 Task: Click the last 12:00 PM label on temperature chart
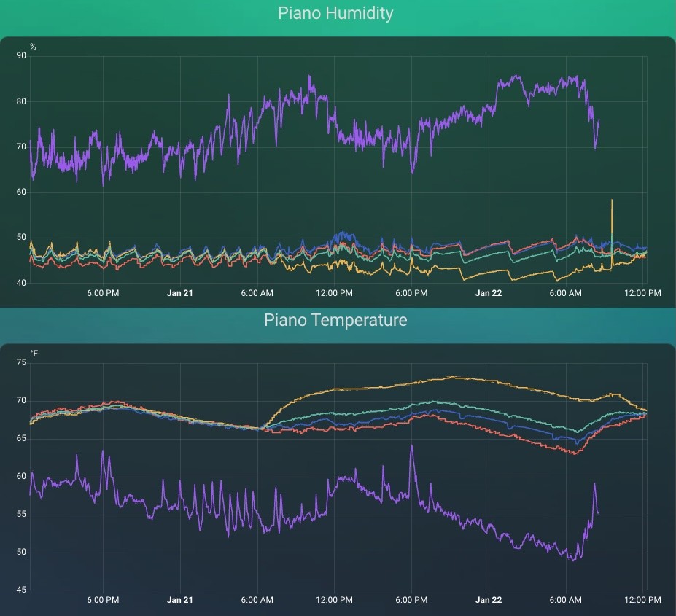coord(643,600)
